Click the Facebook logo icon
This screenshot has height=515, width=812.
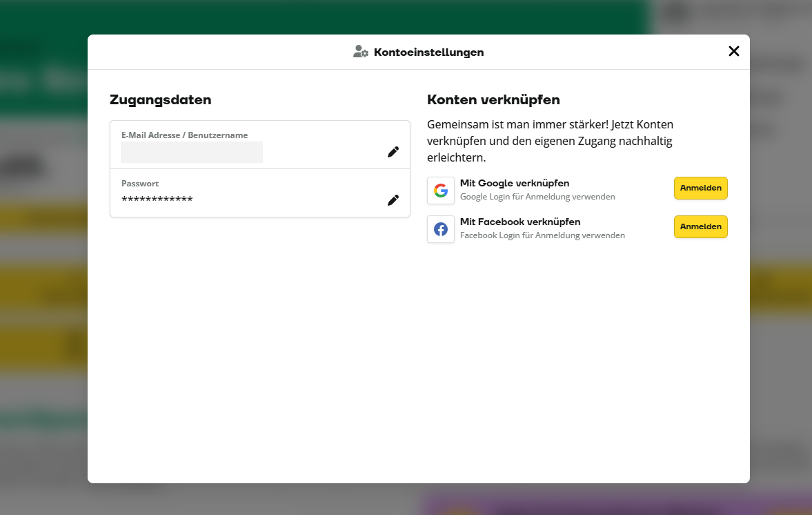click(441, 229)
